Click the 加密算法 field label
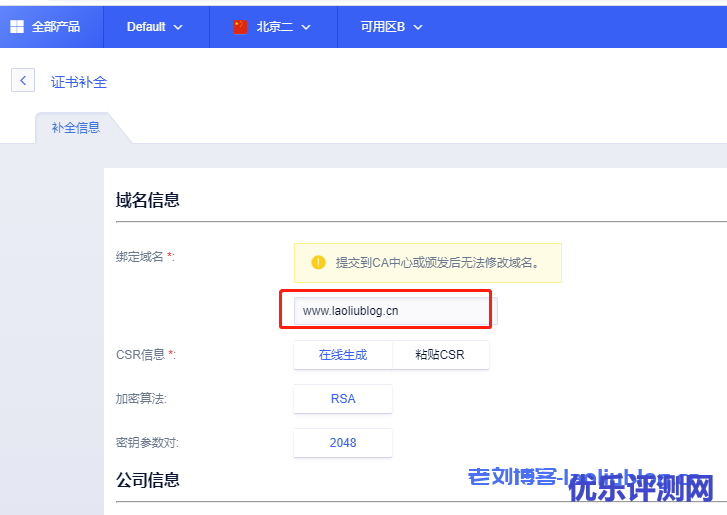The image size is (727, 515). [x=141, y=399]
